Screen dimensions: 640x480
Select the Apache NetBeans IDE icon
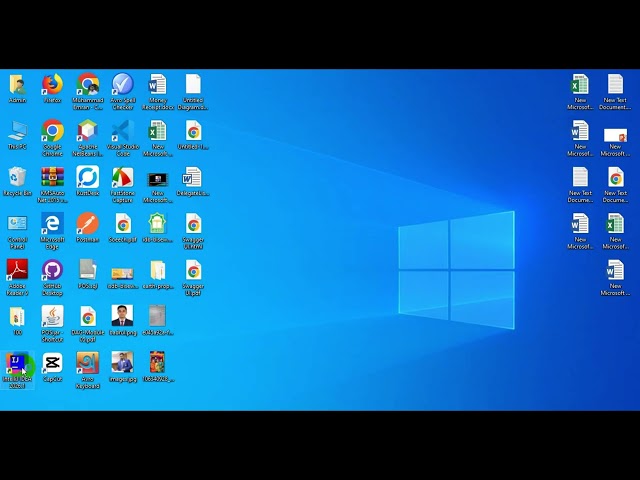(87, 138)
